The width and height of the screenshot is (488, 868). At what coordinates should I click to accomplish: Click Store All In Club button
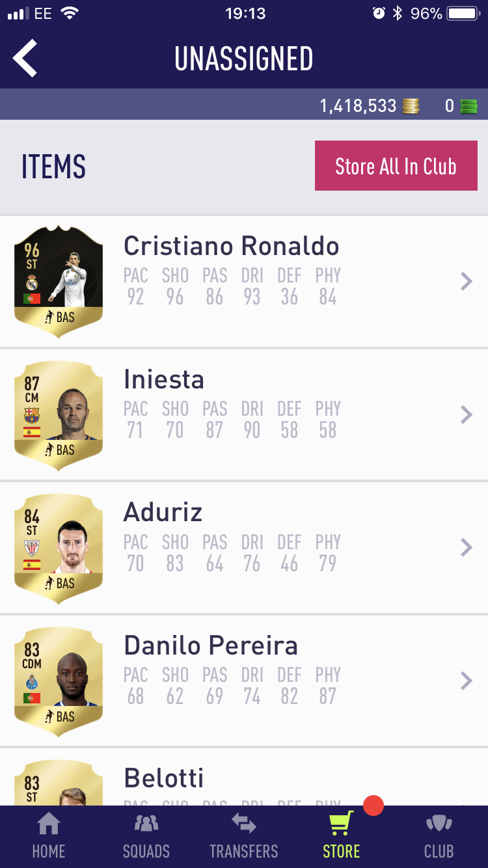396,166
